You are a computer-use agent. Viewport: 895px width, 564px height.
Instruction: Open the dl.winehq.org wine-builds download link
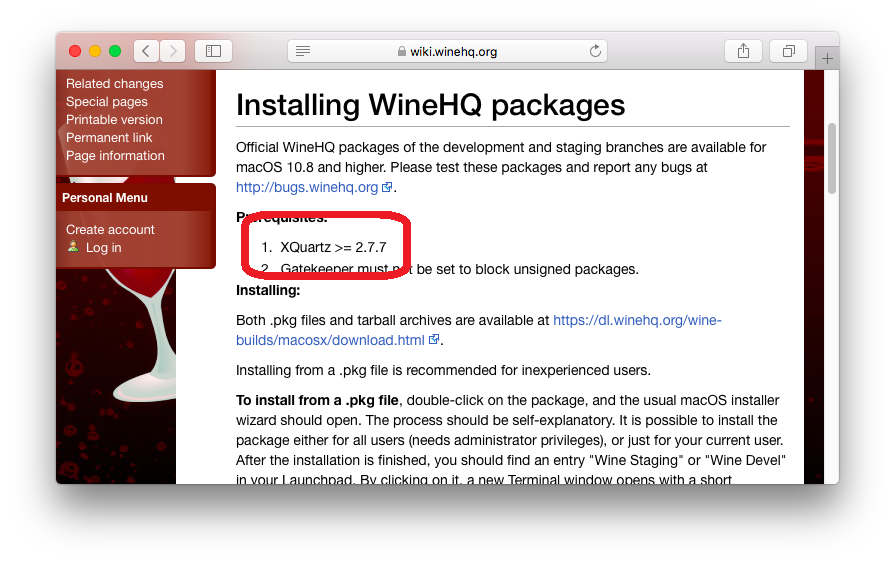[x=479, y=330]
